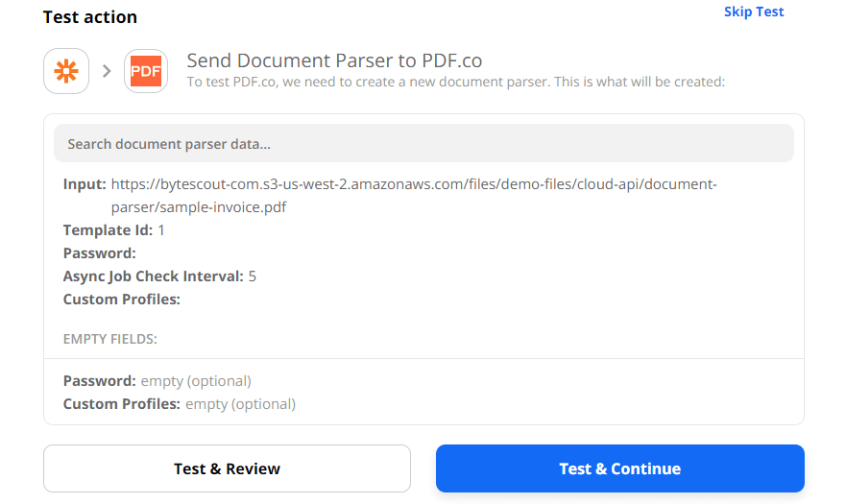This screenshot has width=846, height=504.
Task: Select the 'Password: empty (optional)' entry
Action: (157, 381)
